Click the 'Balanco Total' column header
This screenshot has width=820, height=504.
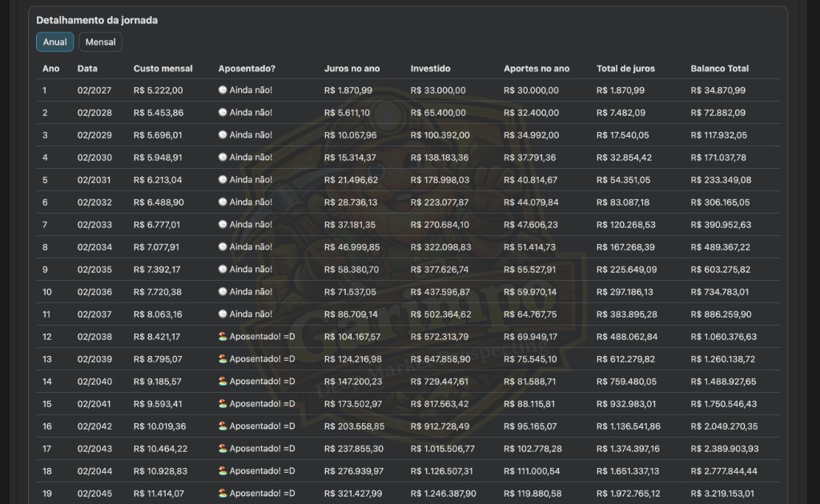pyautogui.click(x=719, y=69)
